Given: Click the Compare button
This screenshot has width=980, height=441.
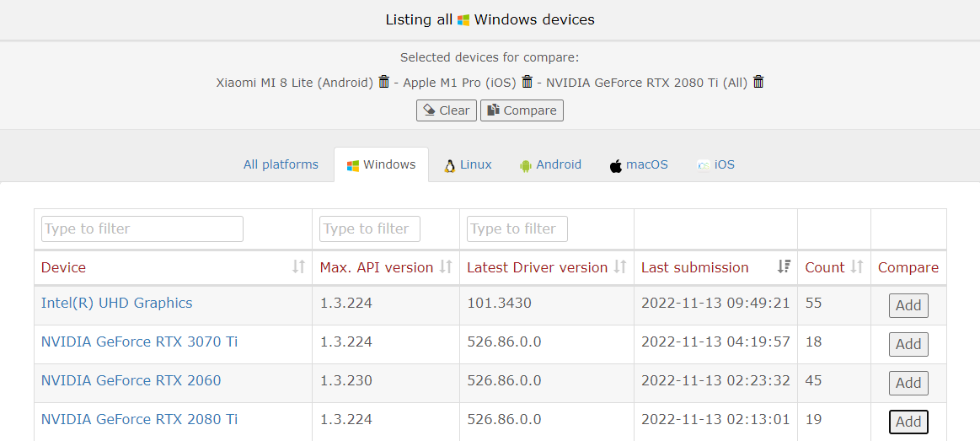Looking at the screenshot, I should 522,110.
